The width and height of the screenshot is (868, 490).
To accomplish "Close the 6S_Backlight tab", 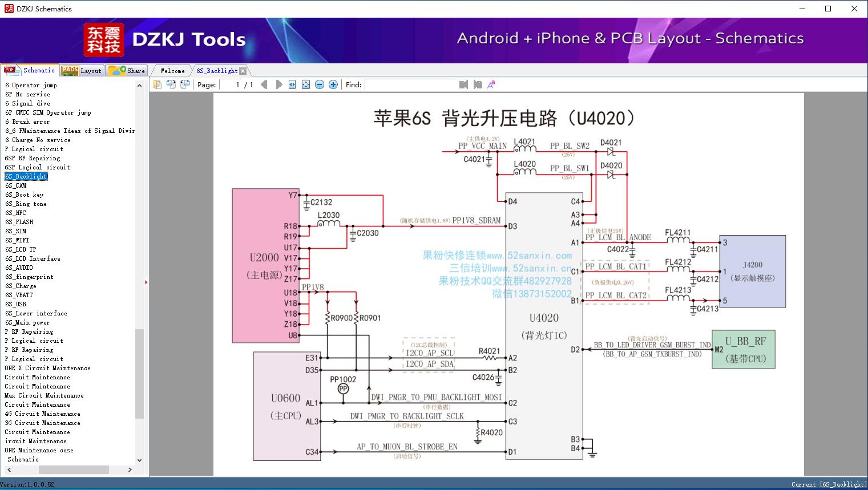I will click(243, 71).
